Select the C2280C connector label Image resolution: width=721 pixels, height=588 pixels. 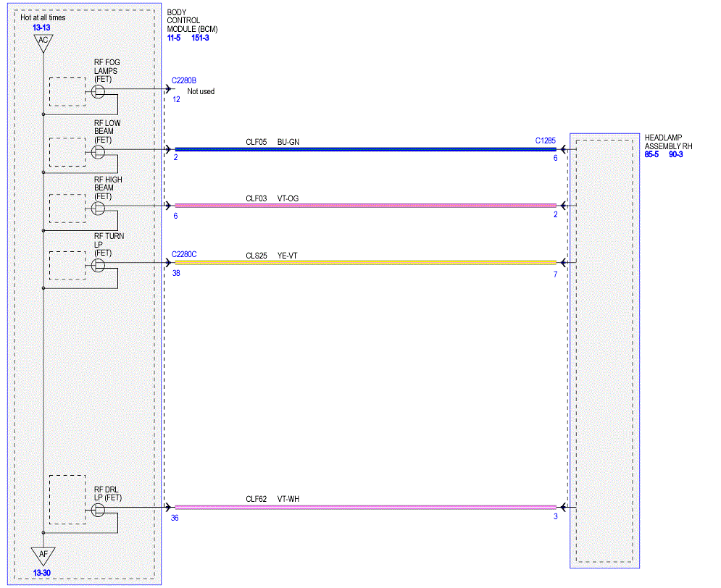(184, 254)
